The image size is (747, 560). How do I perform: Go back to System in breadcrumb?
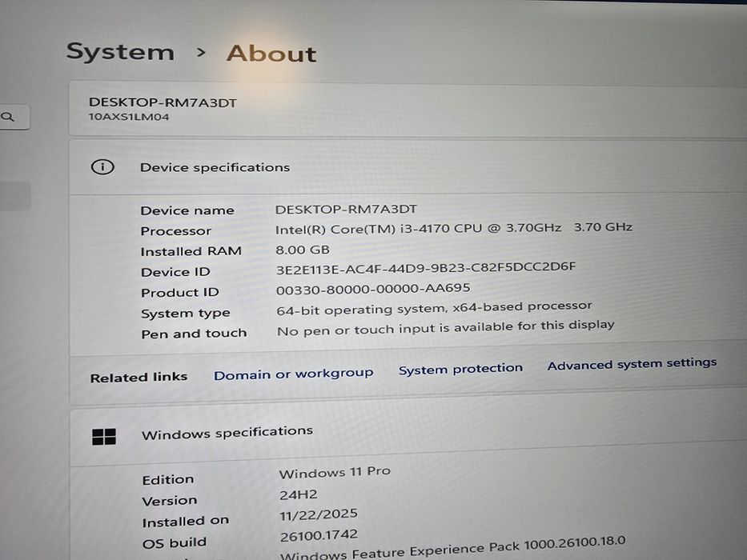pyautogui.click(x=120, y=51)
